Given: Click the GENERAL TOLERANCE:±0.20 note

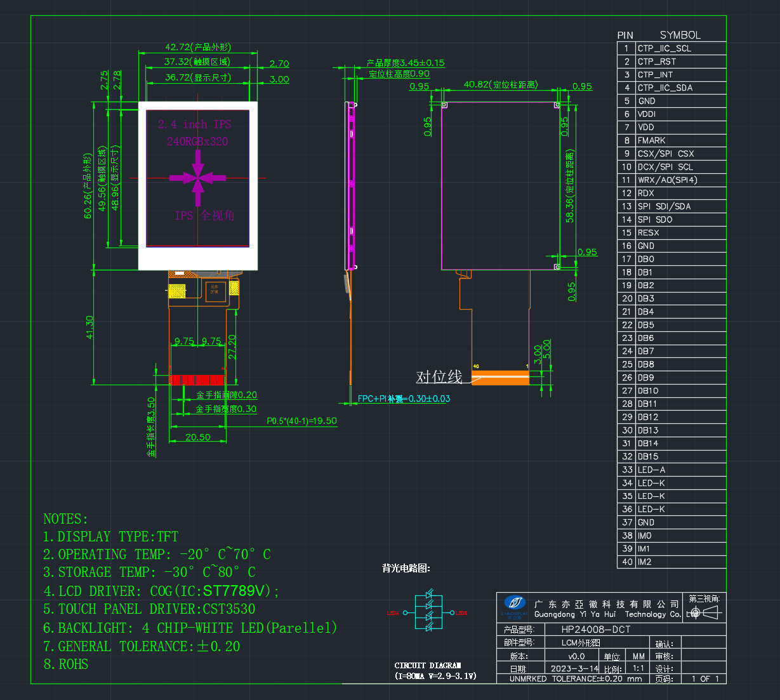Looking at the screenshot, I should [x=142, y=647].
